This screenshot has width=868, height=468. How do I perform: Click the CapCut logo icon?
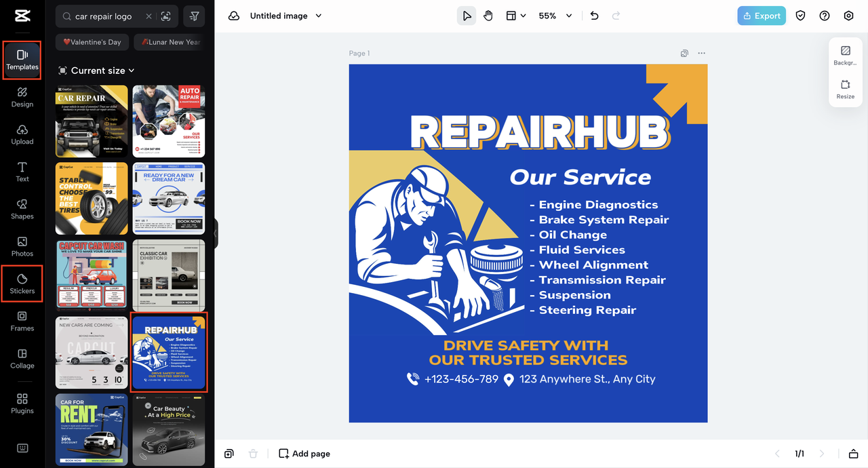pos(22,17)
